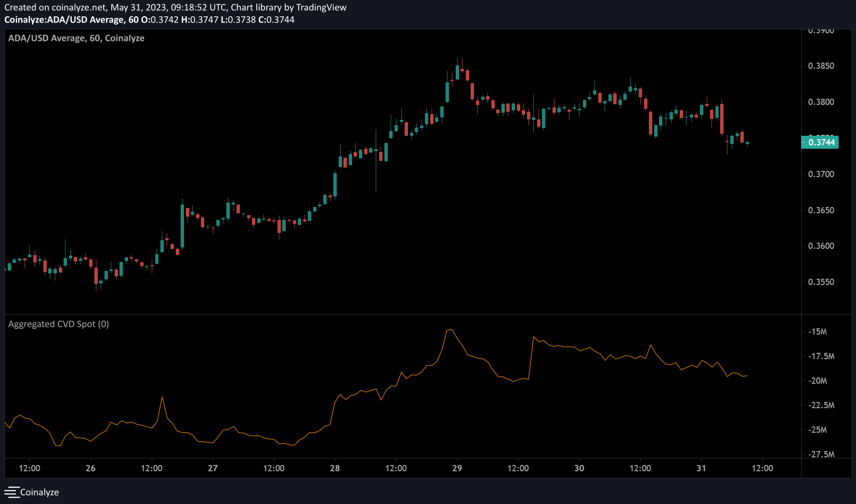Click the date label 28 on the time axis
856x504 pixels.
335,468
